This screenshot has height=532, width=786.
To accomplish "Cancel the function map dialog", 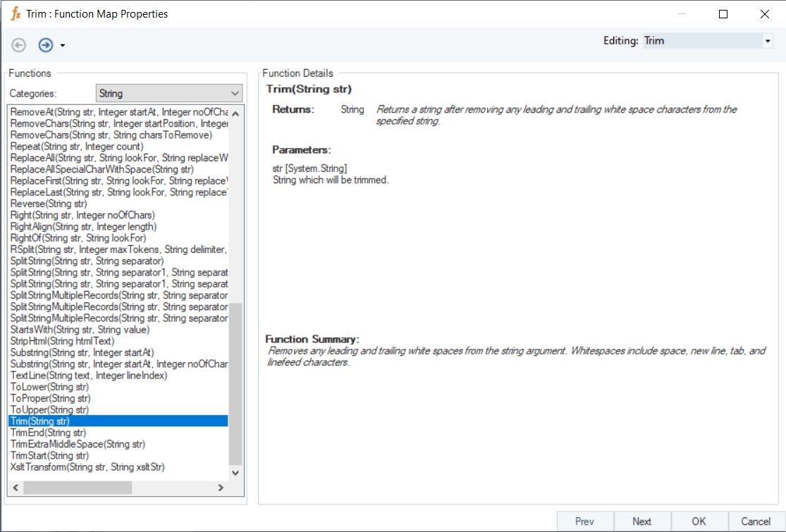I will click(x=756, y=521).
